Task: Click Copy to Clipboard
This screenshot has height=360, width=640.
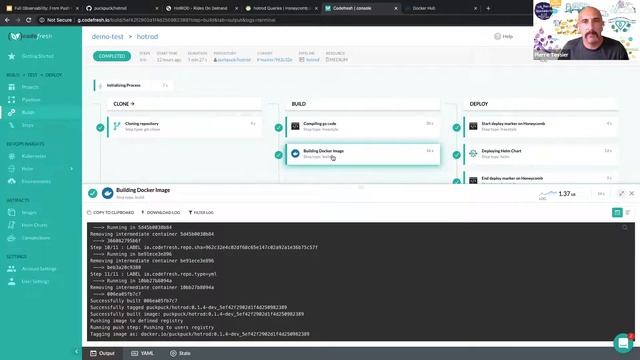Action: pyautogui.click(x=111, y=213)
